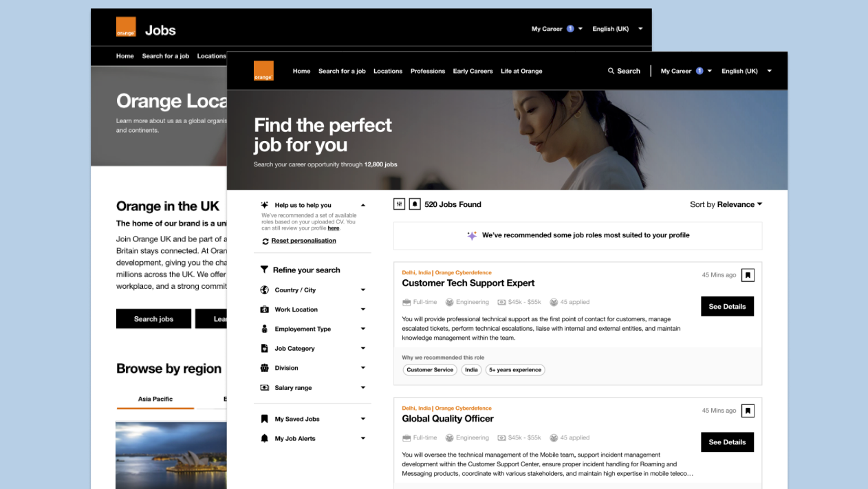Viewport: 868px width, 489px height.
Task: Click Home in back Jobs window
Action: pyautogui.click(x=125, y=56)
